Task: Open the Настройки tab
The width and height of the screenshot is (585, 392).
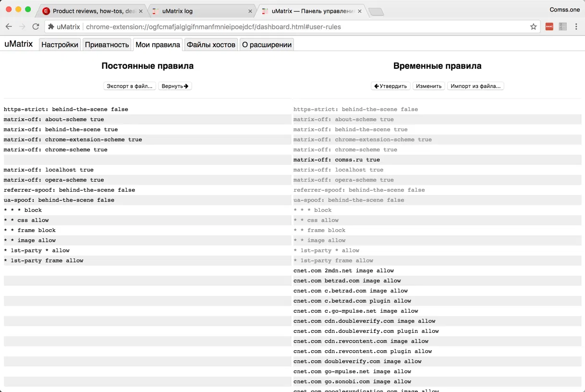Action: coord(60,45)
